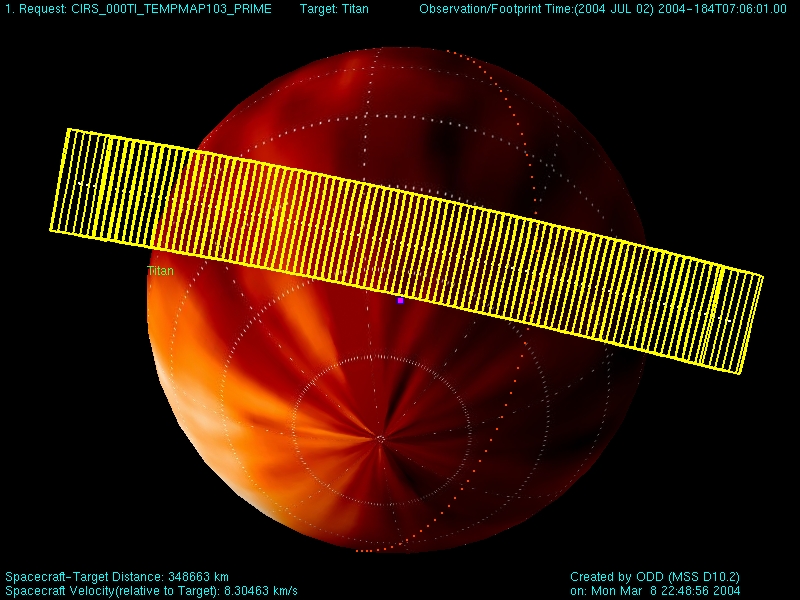
Task: Click the Spacecraft-Target Distance 348663 km text
Action: [117, 577]
